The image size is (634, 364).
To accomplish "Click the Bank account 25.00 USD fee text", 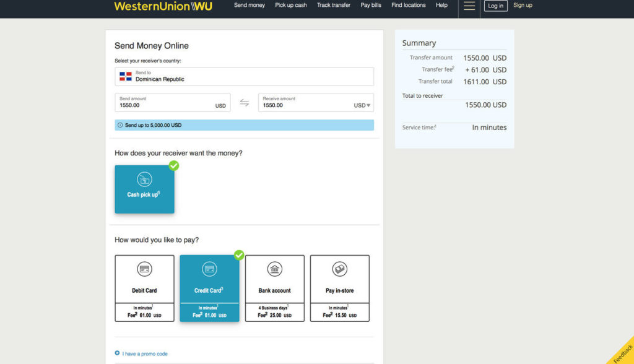I will coord(274,316).
